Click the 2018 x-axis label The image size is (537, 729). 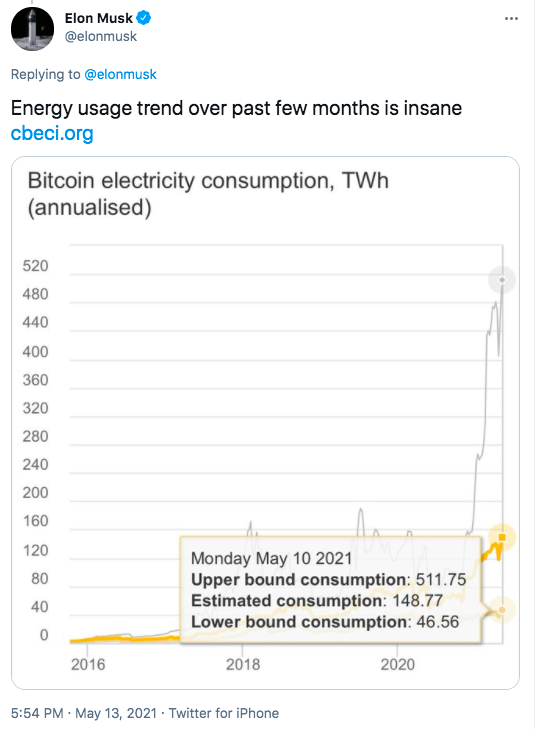click(x=243, y=664)
